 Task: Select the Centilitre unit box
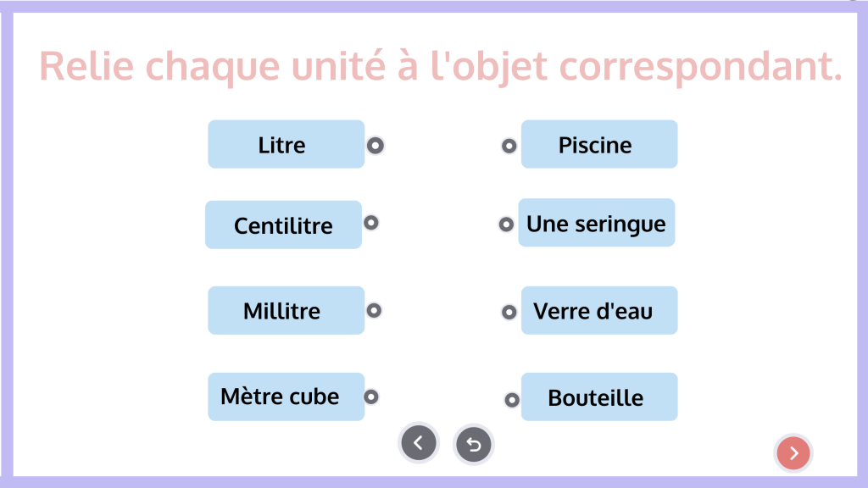283,225
